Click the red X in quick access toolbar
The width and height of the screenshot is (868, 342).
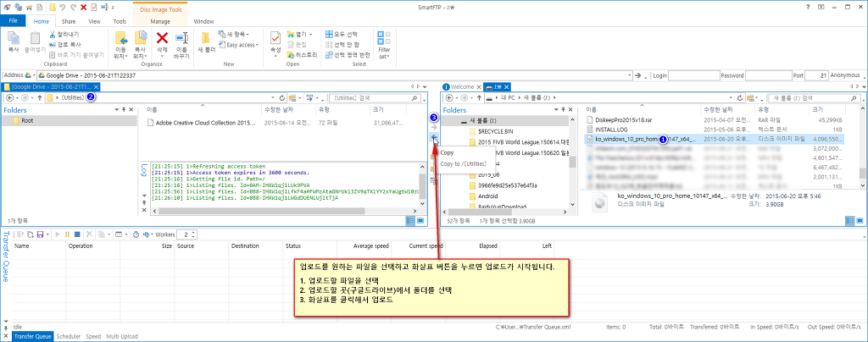[x=83, y=7]
